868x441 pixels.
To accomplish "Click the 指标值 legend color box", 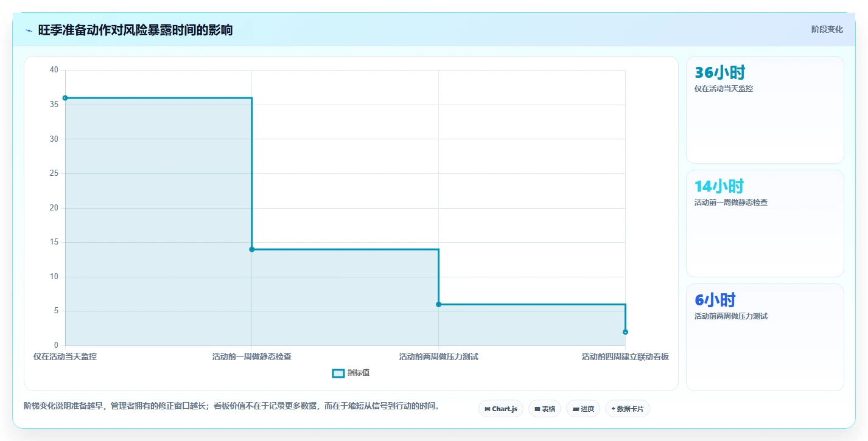I will tap(338, 373).
